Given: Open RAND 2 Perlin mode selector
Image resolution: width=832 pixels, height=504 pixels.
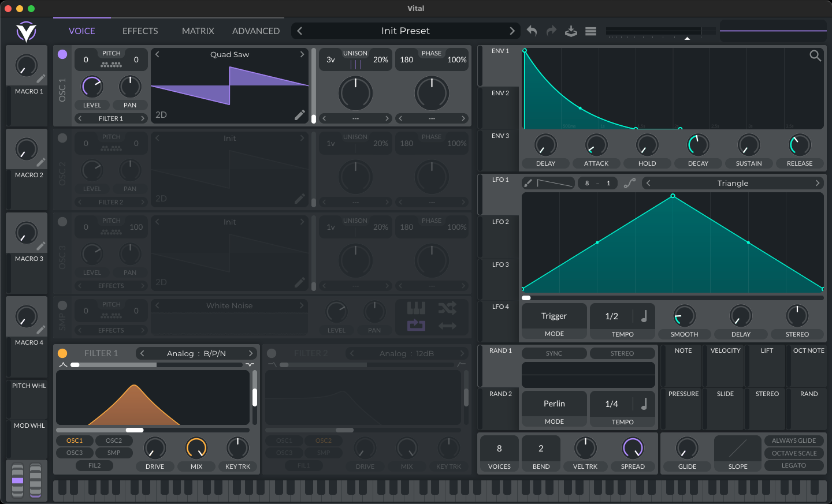Looking at the screenshot, I should 554,404.
